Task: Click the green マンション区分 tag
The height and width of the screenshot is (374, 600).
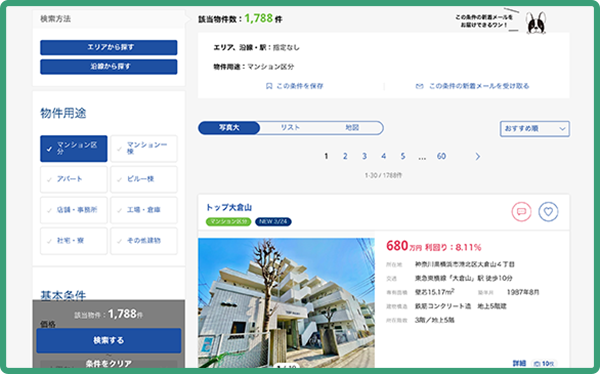Action: (x=228, y=222)
